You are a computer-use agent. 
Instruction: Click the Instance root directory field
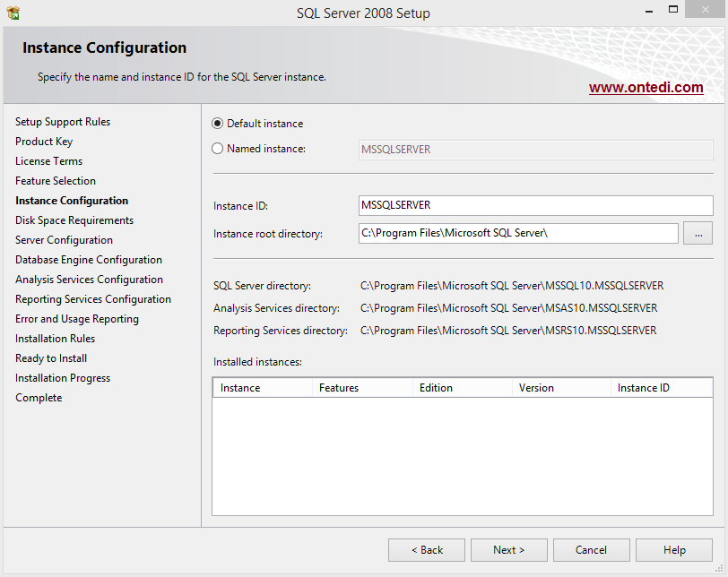(x=518, y=233)
